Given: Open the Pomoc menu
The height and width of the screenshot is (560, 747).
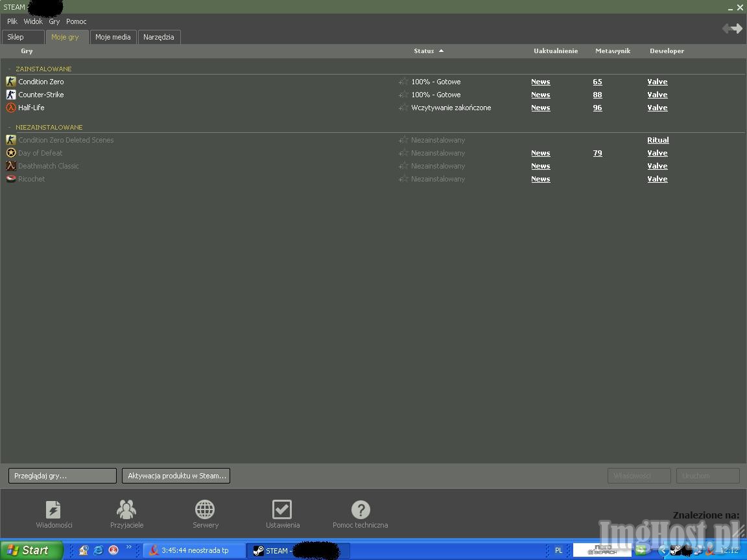Looking at the screenshot, I should [77, 21].
